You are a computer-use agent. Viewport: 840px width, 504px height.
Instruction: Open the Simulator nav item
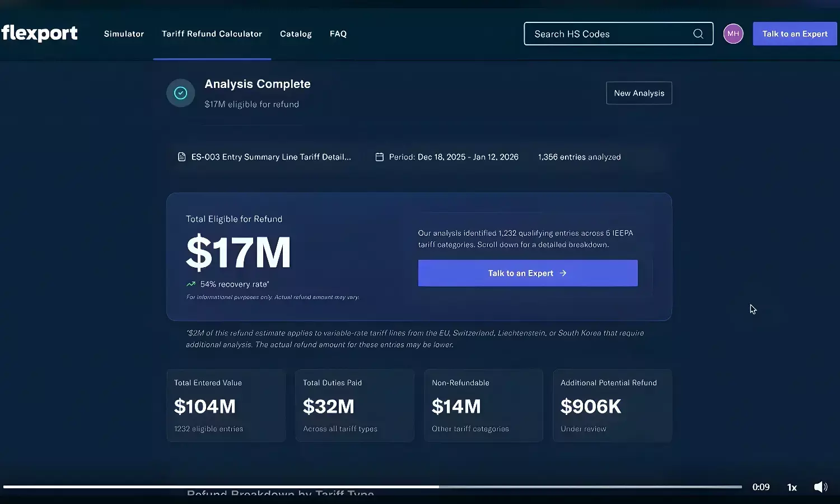tap(124, 34)
